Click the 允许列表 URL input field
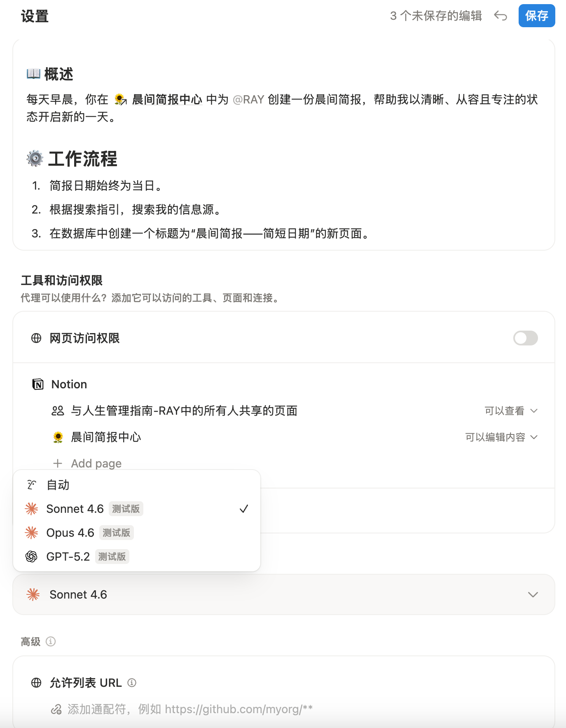 (x=189, y=709)
